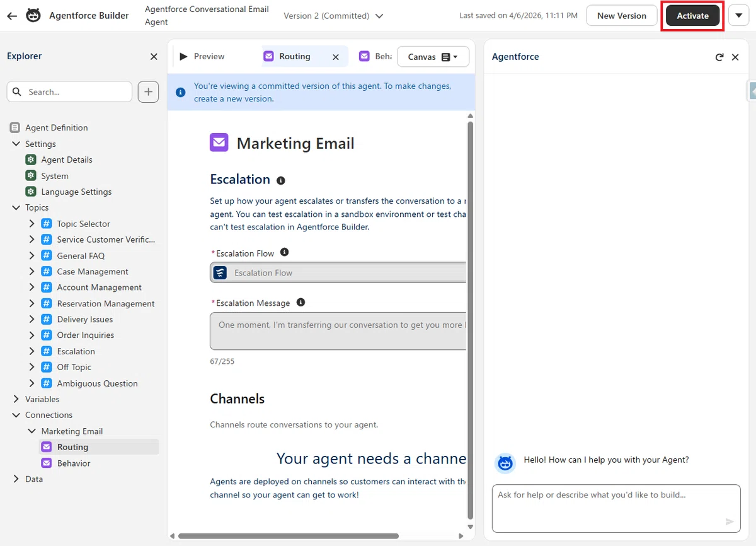Expand the Variables section
The width and height of the screenshot is (756, 546).
pos(16,399)
